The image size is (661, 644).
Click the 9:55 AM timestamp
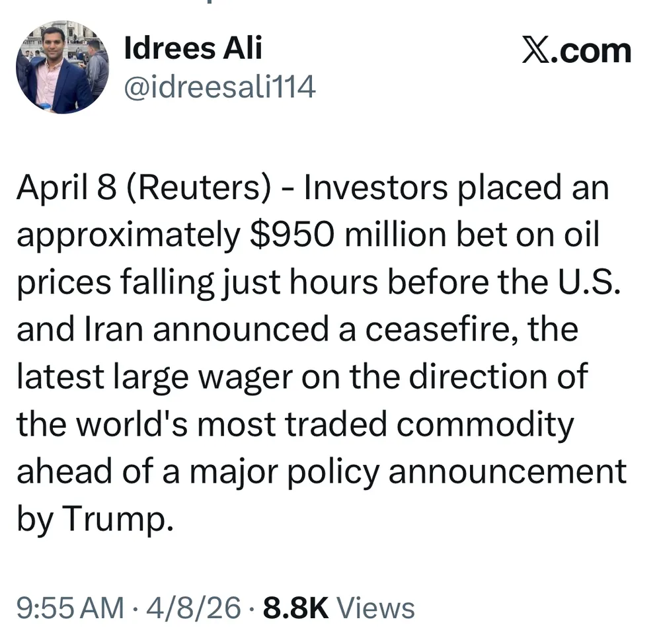(x=69, y=608)
